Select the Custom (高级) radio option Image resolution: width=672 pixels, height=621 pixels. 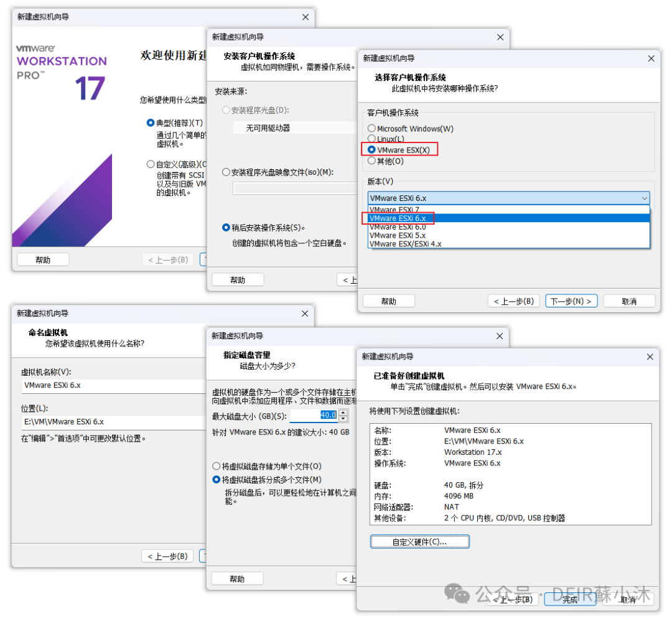point(151,164)
